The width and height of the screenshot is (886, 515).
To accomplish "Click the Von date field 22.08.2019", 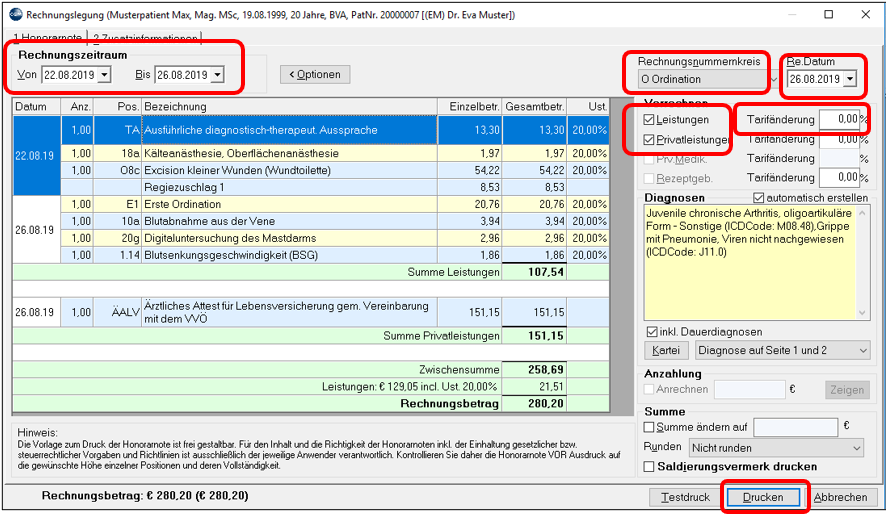I will [70, 75].
